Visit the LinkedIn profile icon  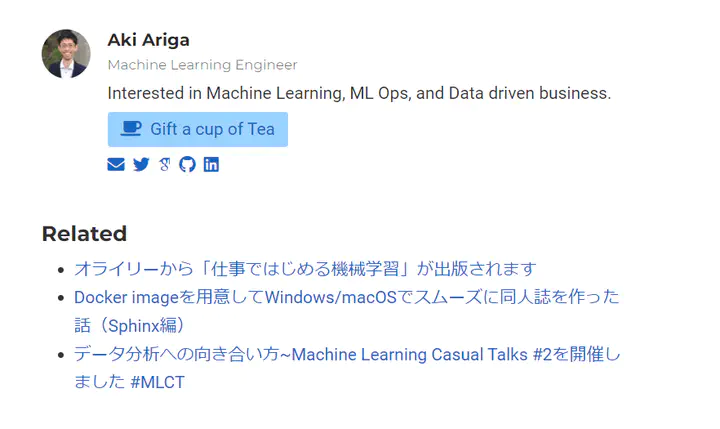click(x=211, y=164)
